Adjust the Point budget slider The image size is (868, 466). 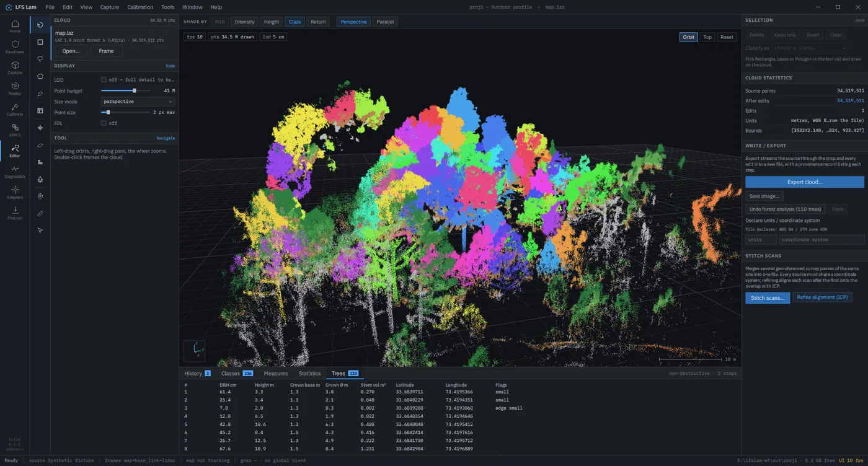click(x=125, y=91)
